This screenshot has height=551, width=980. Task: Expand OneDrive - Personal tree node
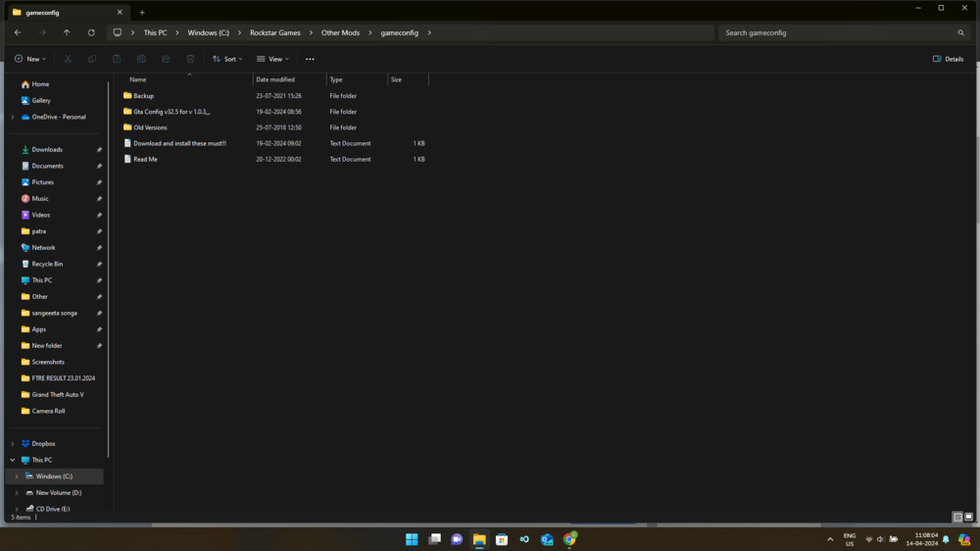coord(13,117)
